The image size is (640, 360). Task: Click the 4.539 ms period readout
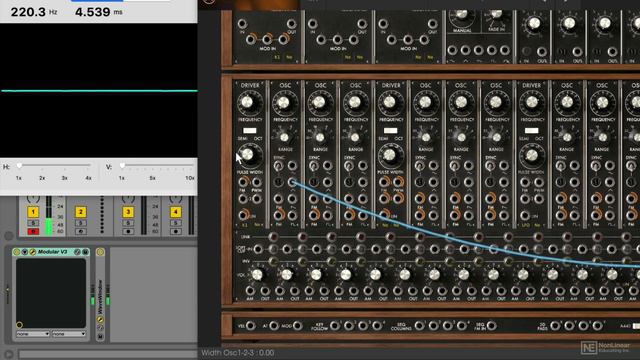[99, 12]
